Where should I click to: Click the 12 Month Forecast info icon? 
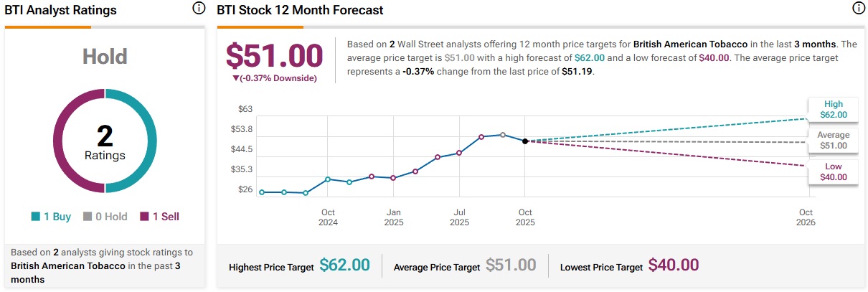(x=858, y=9)
